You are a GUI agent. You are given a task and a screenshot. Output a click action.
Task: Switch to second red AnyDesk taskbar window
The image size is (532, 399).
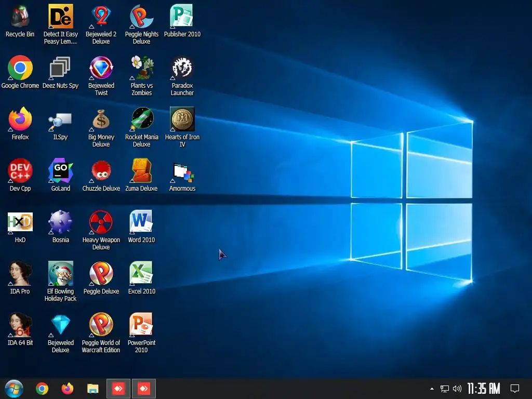[x=144, y=389]
